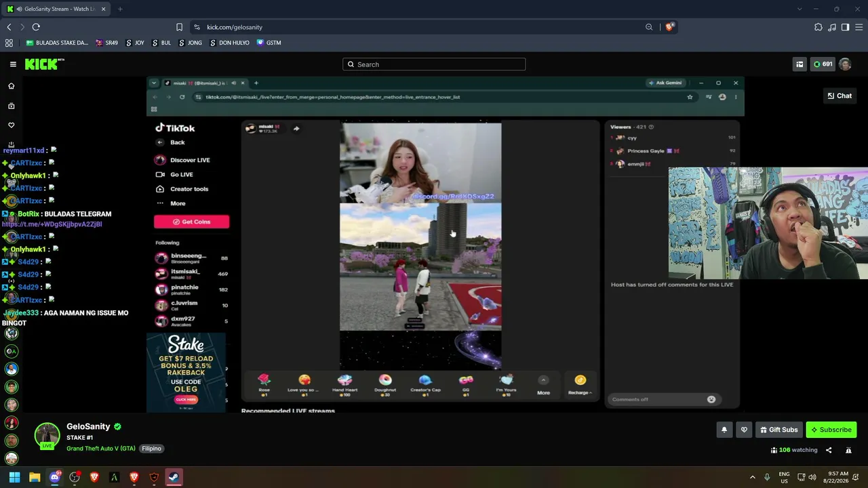This screenshot has height=488, width=868.
Task: Open the JOY bookmark
Action: click(x=135, y=43)
